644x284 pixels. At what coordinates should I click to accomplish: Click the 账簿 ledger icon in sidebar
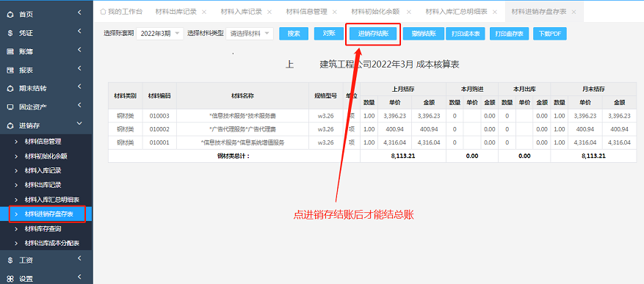[10, 51]
